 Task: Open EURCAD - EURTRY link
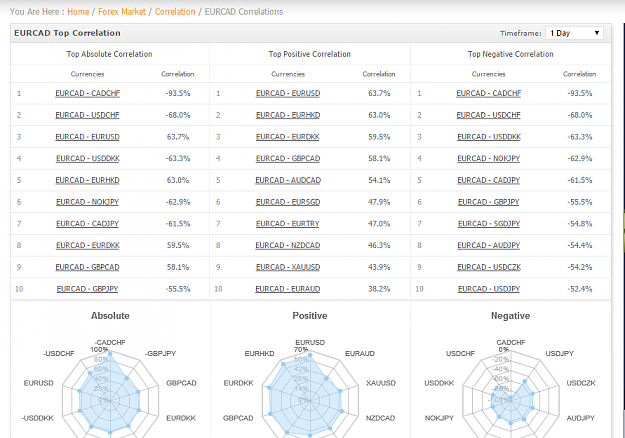(287, 224)
